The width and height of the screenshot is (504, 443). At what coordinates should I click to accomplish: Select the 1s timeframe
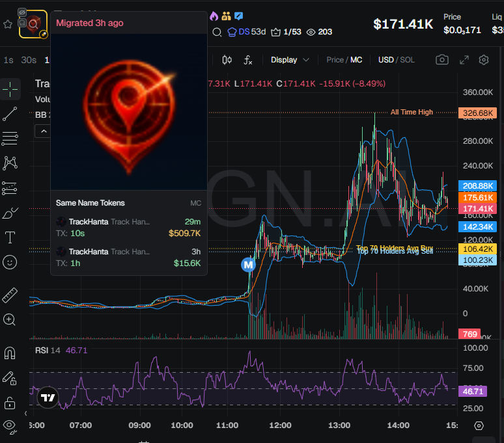tap(8, 60)
